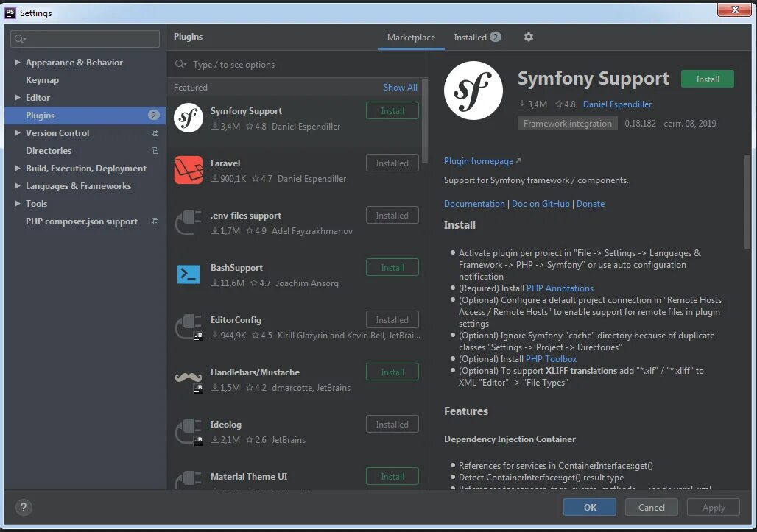
Task: Click the project-level icon beside Directories
Action: click(155, 151)
